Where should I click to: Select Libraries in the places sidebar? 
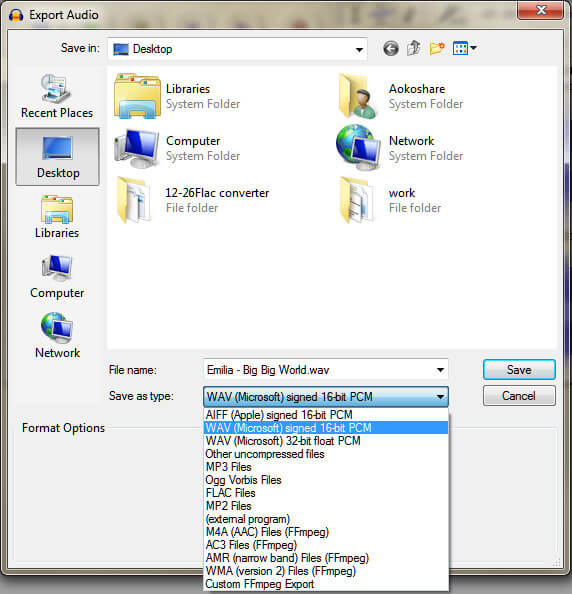click(x=57, y=217)
